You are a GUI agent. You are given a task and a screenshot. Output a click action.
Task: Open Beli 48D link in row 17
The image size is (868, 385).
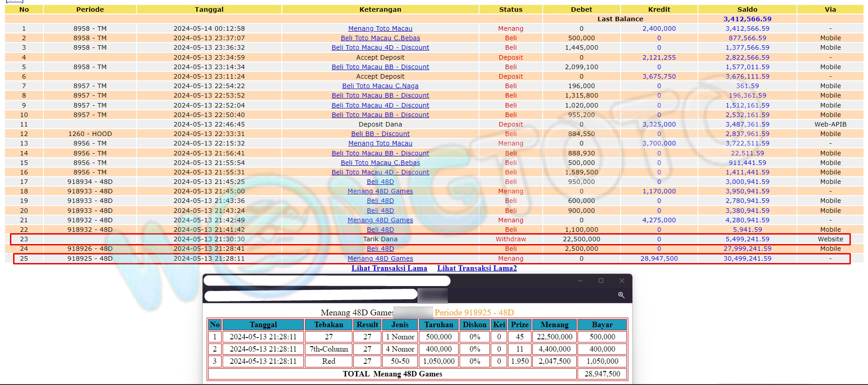tap(380, 182)
